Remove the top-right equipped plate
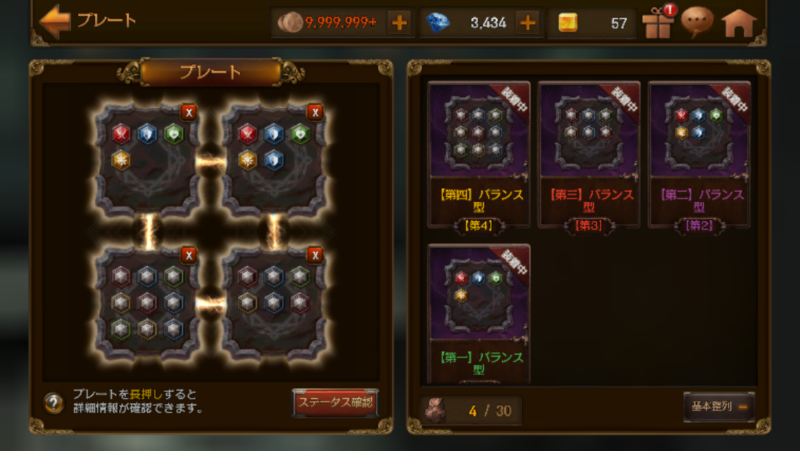 point(315,112)
